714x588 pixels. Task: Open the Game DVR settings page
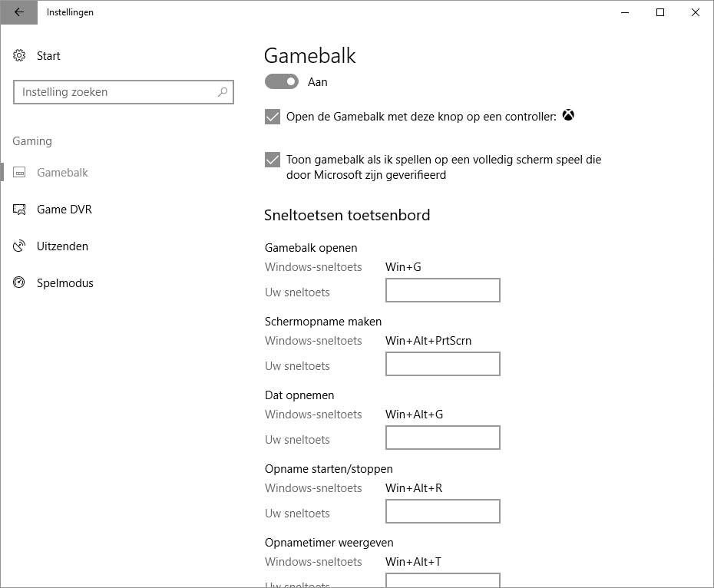(x=64, y=210)
